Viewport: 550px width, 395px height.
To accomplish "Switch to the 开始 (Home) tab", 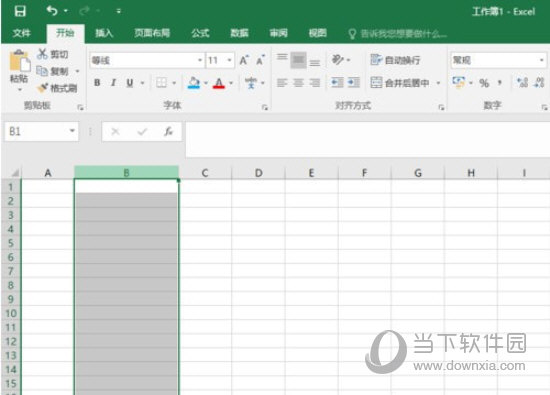I will pos(65,33).
